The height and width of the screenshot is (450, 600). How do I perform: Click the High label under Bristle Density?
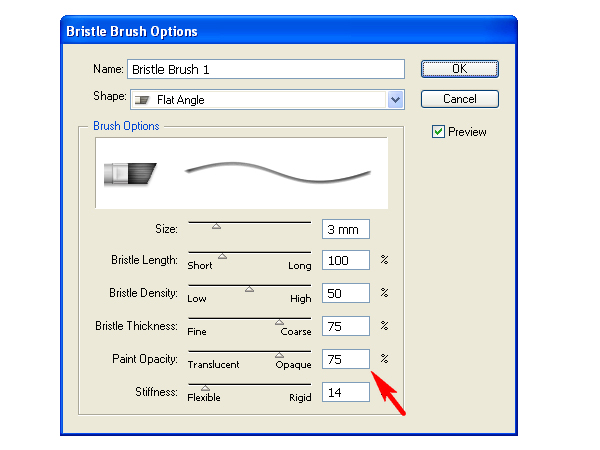pos(301,299)
